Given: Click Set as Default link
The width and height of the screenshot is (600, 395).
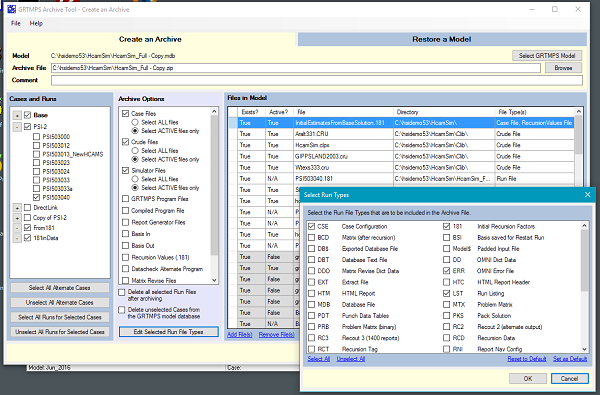Looking at the screenshot, I should point(570,359).
